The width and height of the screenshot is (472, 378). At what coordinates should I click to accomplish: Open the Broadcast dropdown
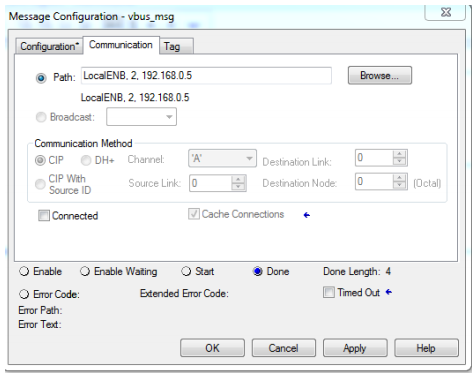click(141, 117)
